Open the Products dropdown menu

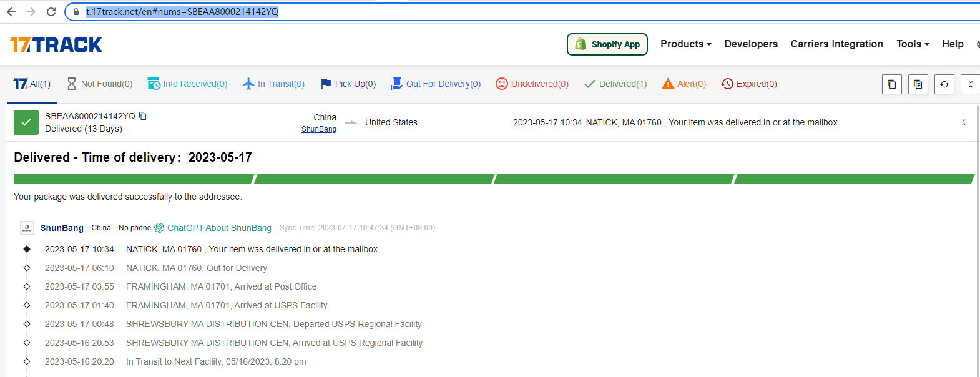coord(685,44)
